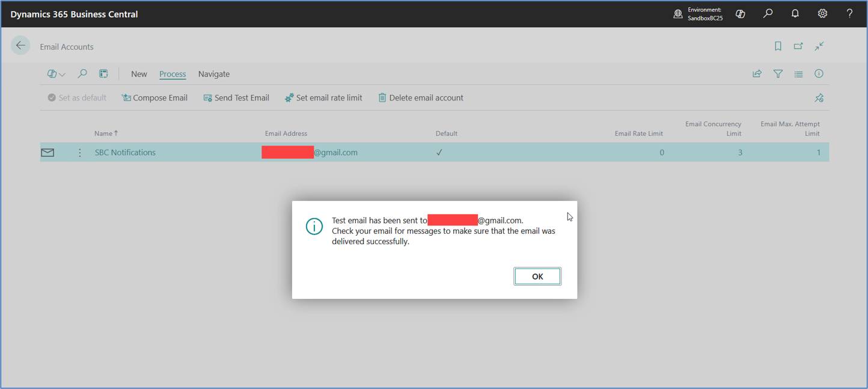Go back with the left arrow button
This screenshot has width=868, height=389.
pyautogui.click(x=20, y=46)
